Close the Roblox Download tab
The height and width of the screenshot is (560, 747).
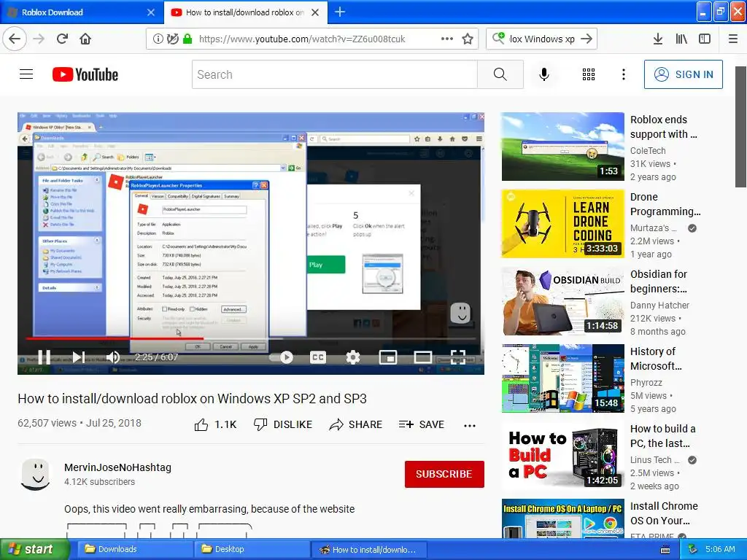pos(150,12)
